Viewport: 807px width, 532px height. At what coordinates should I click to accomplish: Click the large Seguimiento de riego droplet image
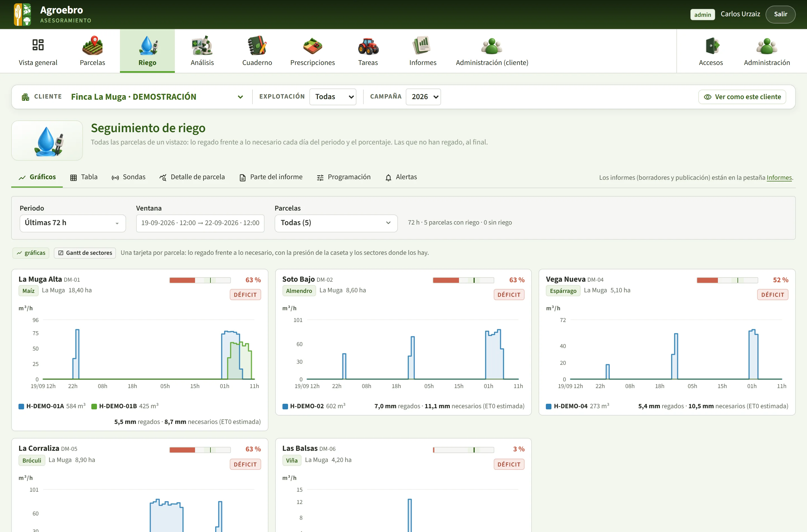pyautogui.click(x=47, y=141)
